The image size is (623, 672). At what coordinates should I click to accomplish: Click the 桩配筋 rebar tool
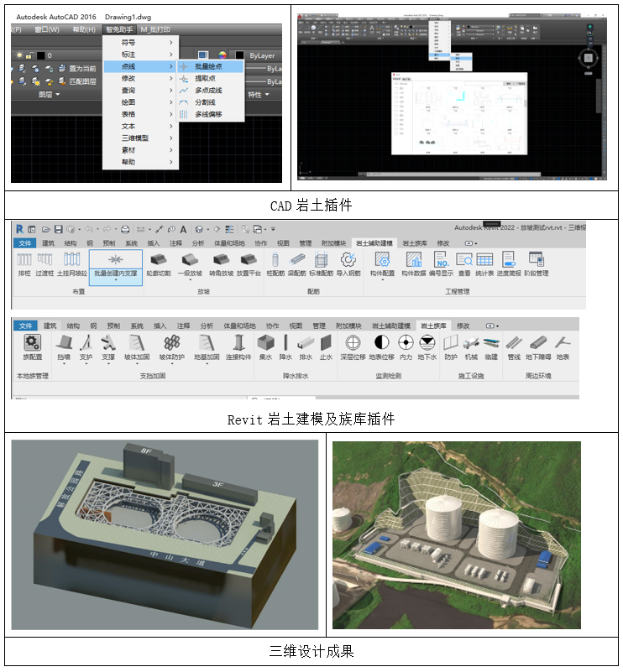275,264
